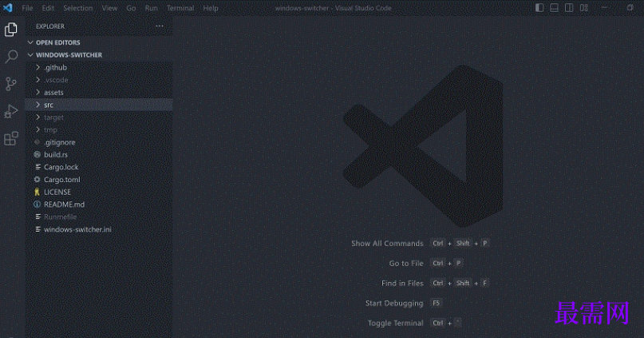Click Find in Files label
Screen dimensions: 644x338
point(402,284)
